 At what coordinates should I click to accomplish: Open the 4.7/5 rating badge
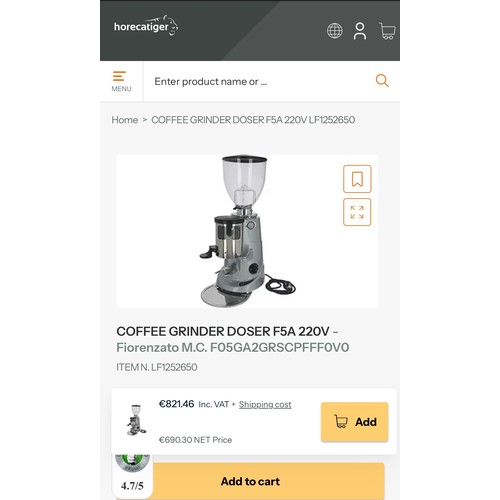pos(132,476)
